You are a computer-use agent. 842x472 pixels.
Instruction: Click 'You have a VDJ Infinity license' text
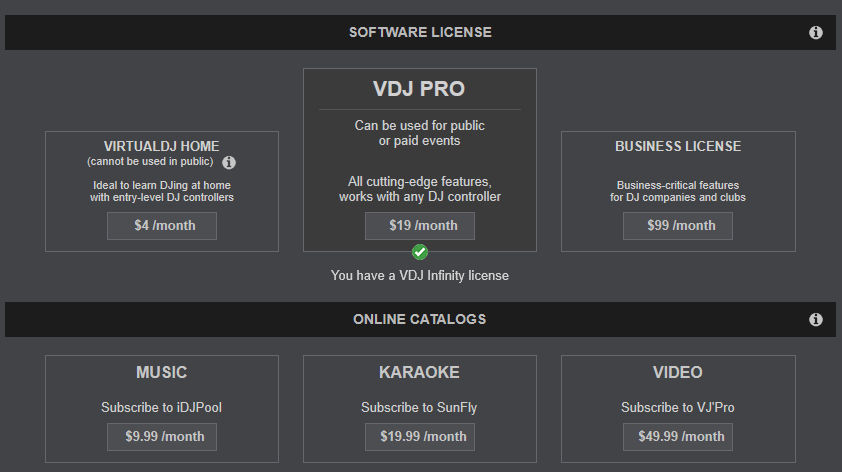420,275
